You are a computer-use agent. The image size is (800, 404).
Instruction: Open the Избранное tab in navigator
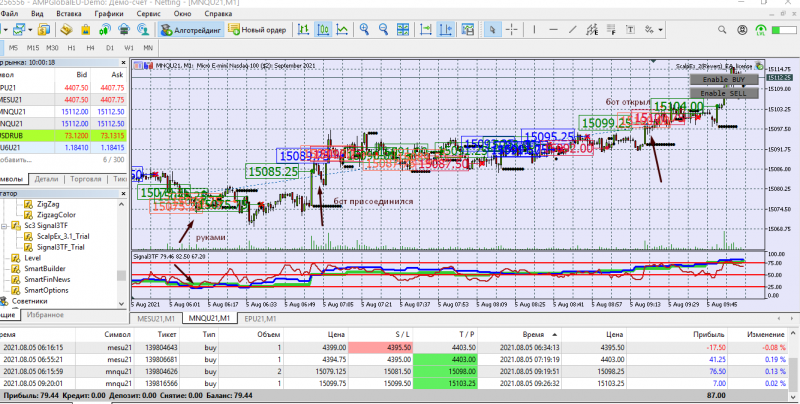click(46, 314)
